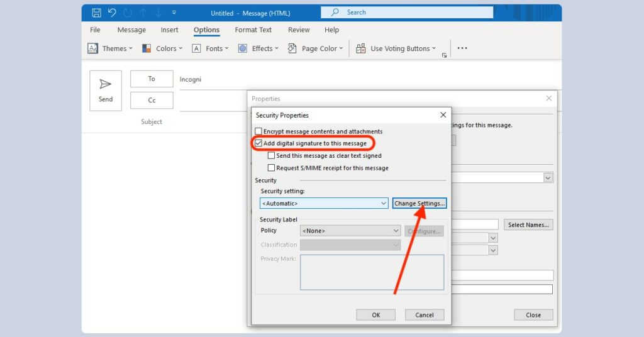Open the Policy None dropdown
Image resolution: width=644 pixels, height=337 pixels.
[396, 231]
